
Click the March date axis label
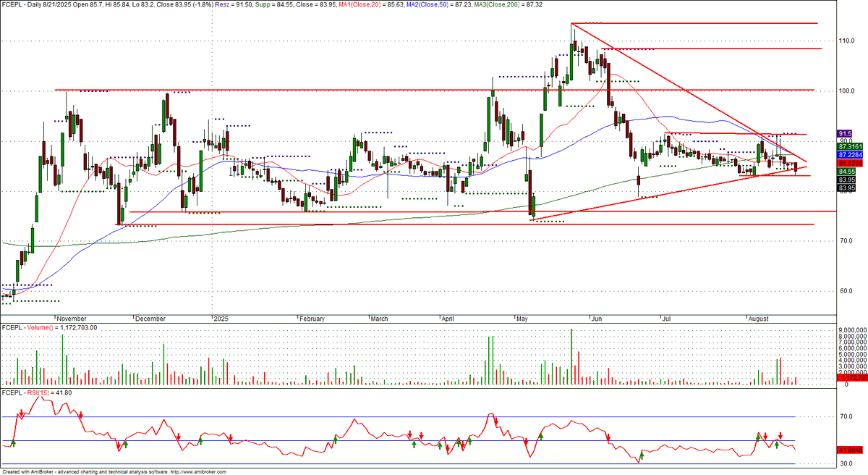coord(379,319)
